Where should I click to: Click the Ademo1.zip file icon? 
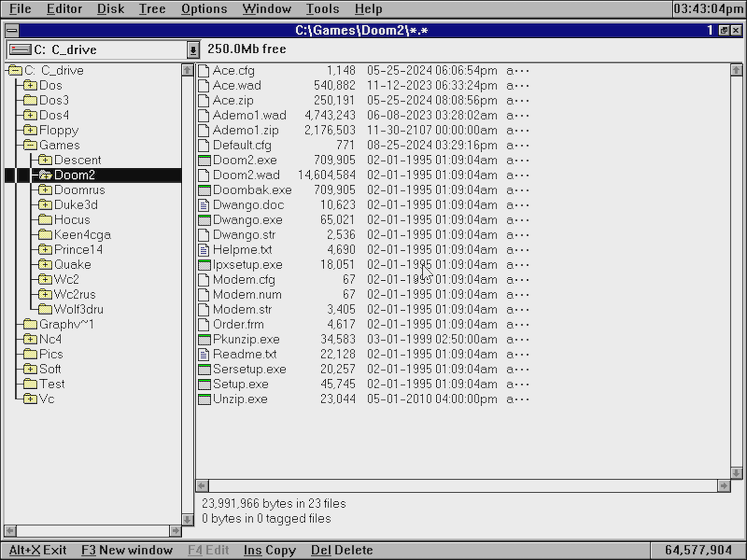[x=204, y=130]
